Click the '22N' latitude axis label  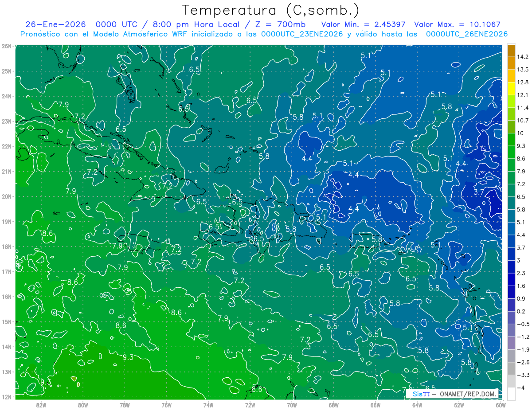click(x=7, y=146)
